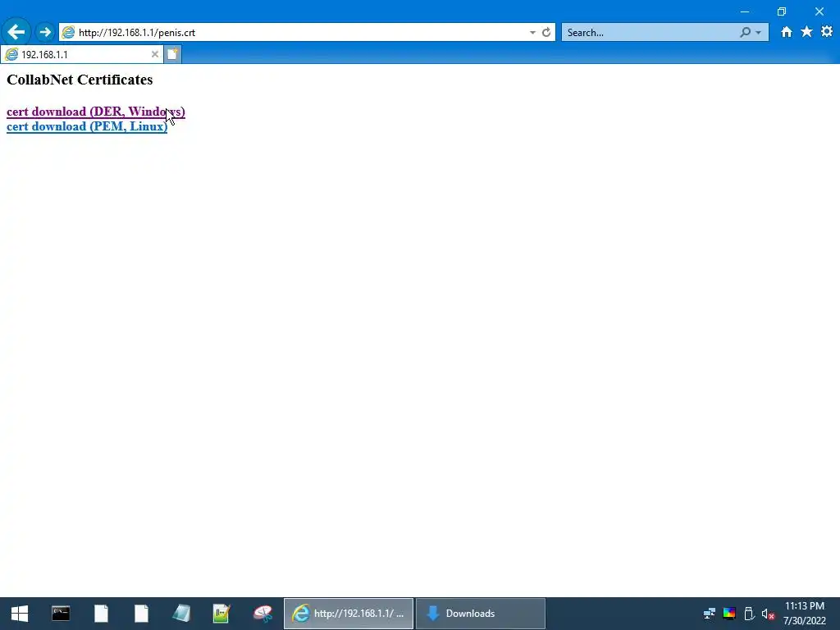
Task: Click the network status tray icon
Action: click(x=710, y=614)
